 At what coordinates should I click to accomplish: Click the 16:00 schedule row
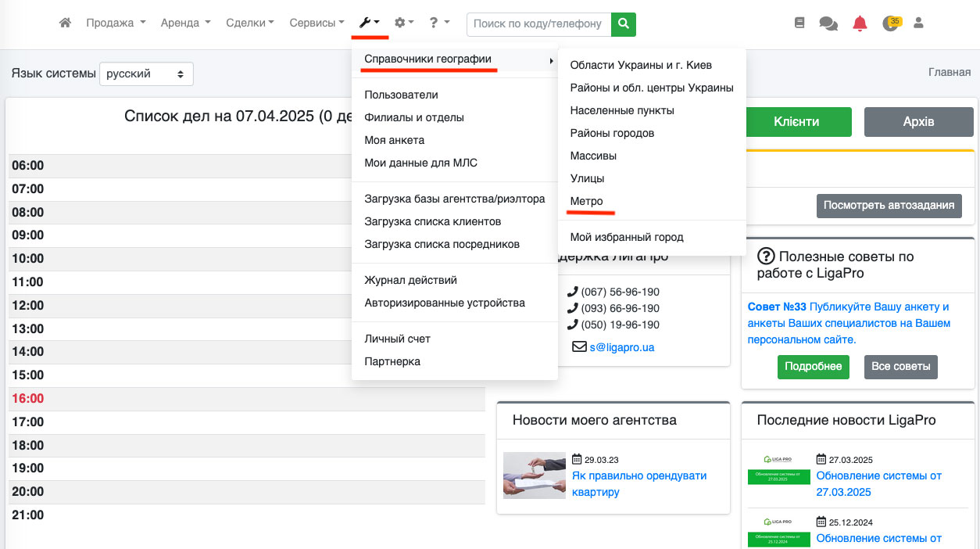pos(246,399)
